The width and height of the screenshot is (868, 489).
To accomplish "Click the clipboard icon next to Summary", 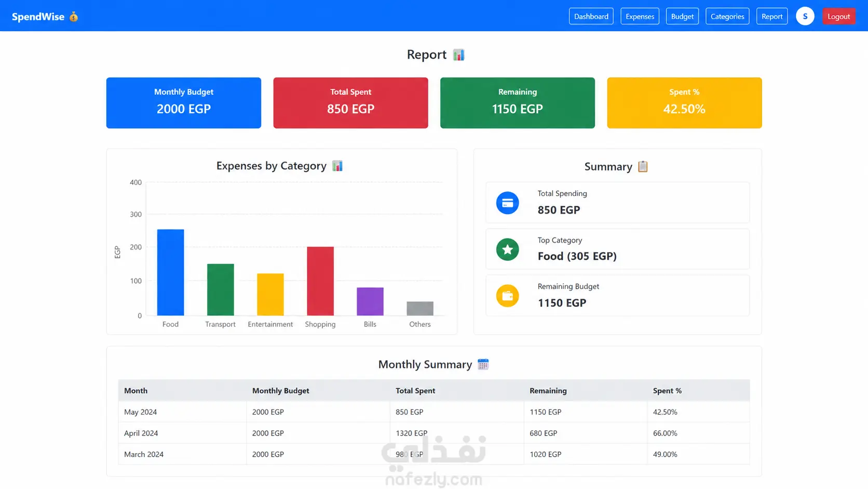I will 643,166.
